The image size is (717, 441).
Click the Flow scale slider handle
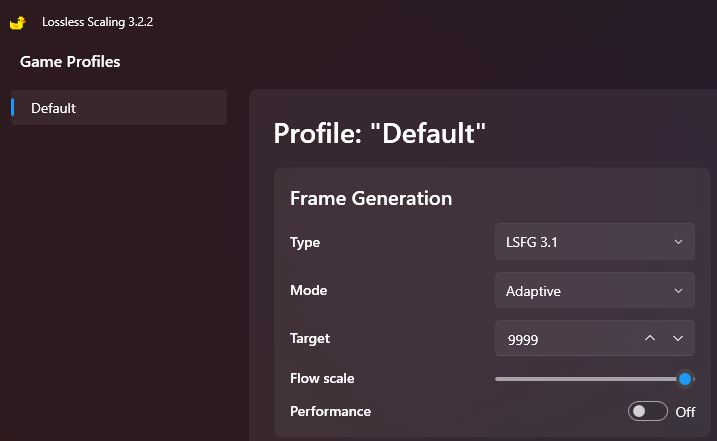685,379
